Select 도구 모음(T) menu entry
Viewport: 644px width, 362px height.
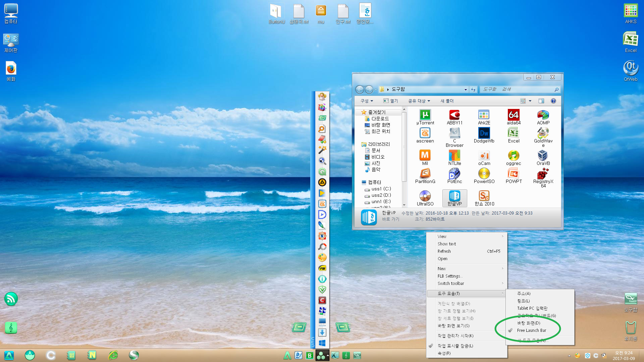pos(467,294)
